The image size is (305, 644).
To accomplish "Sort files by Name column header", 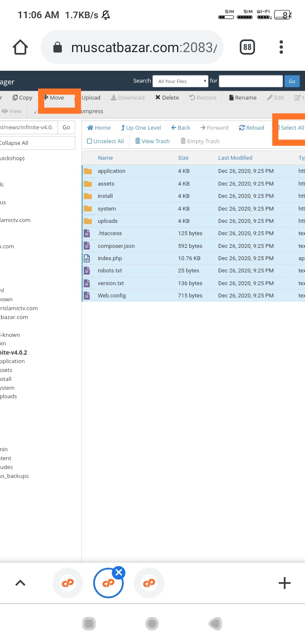I will [x=105, y=158].
